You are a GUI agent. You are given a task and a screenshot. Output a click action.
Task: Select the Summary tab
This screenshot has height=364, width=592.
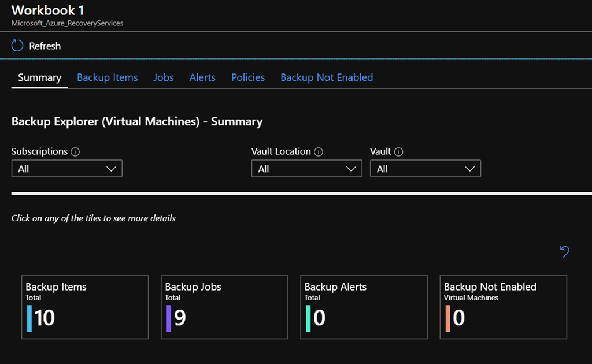click(x=39, y=77)
